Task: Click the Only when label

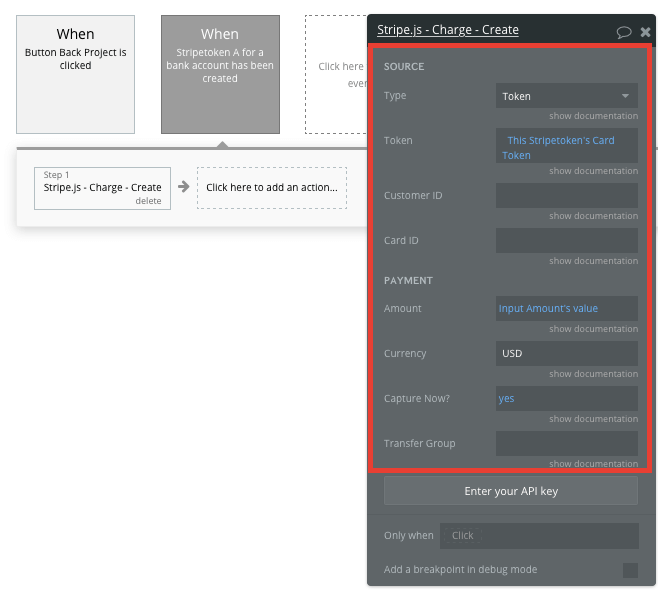Action: coord(408,536)
